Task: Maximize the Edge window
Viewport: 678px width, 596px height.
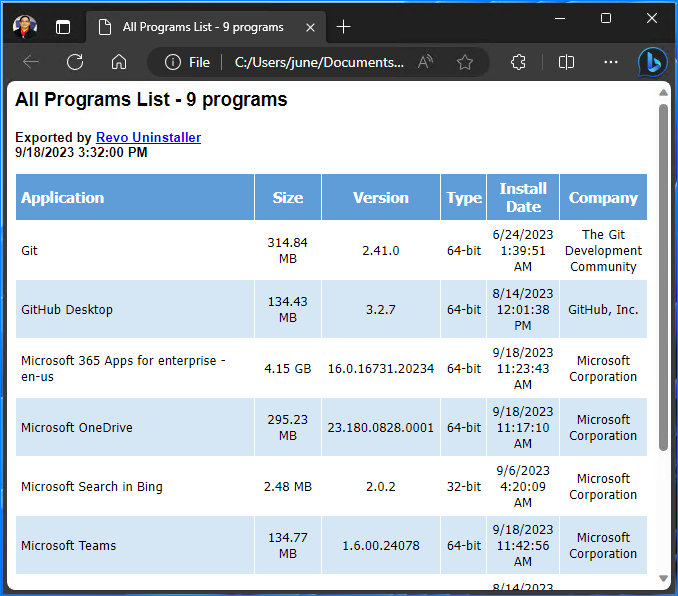Action: [x=606, y=19]
